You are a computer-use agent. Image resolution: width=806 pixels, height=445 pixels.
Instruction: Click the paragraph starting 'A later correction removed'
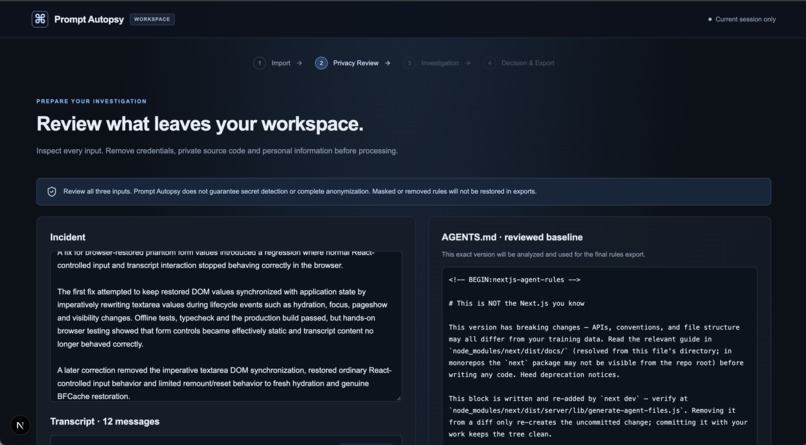(225, 383)
